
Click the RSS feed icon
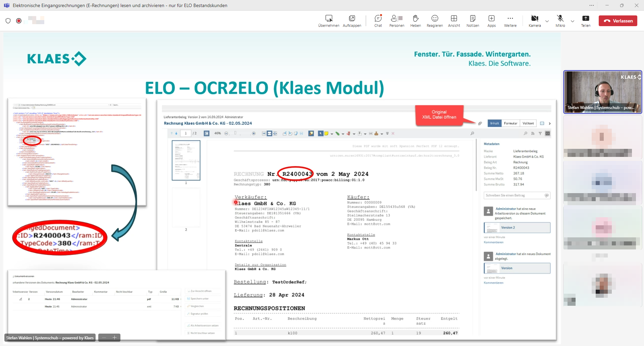(533, 133)
